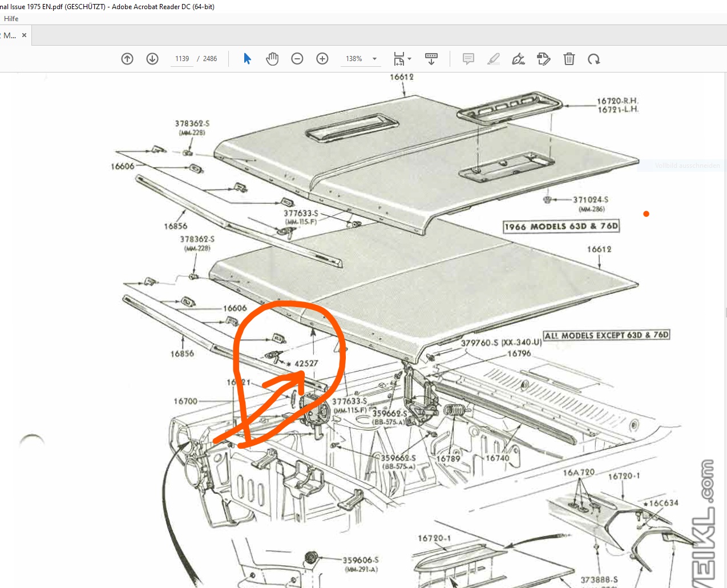Click the 16796 part label
Viewport: 727px width, 588px height.
click(519, 353)
